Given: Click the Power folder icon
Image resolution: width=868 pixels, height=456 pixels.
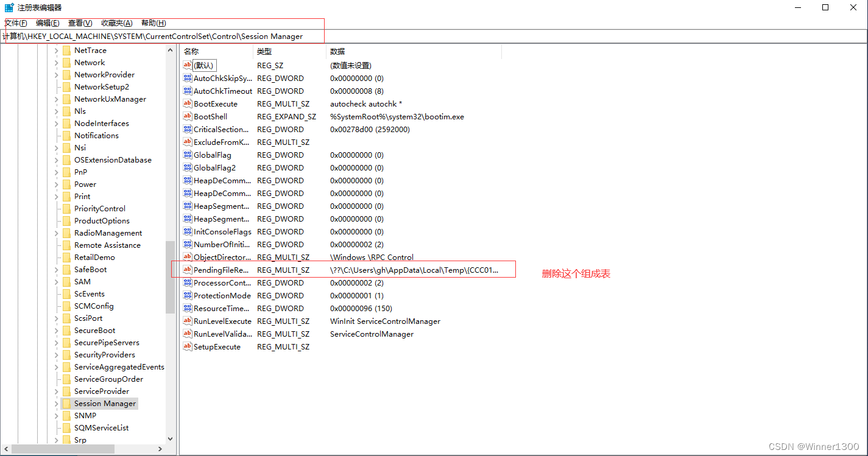Looking at the screenshot, I should (x=67, y=184).
